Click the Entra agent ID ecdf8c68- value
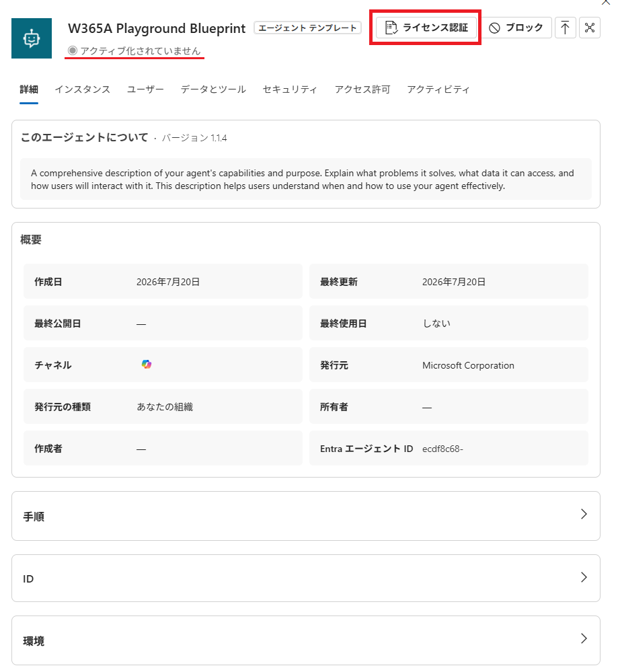 coord(442,449)
